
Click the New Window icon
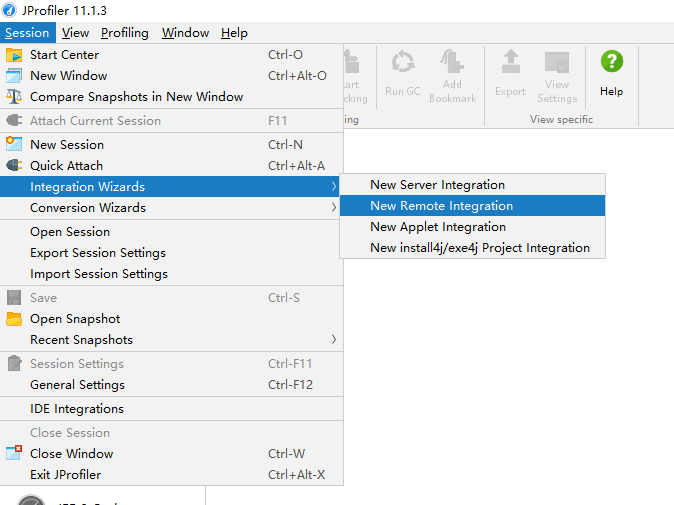(14, 76)
